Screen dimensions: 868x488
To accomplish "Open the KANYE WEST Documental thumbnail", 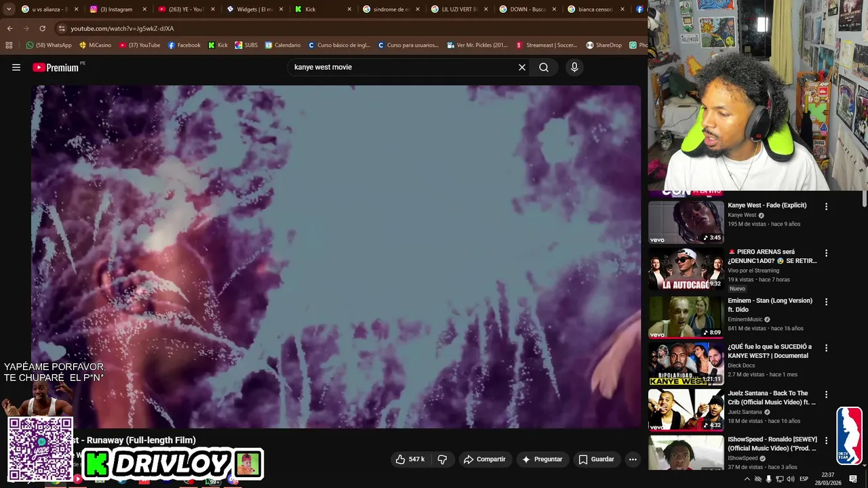I will (x=686, y=363).
